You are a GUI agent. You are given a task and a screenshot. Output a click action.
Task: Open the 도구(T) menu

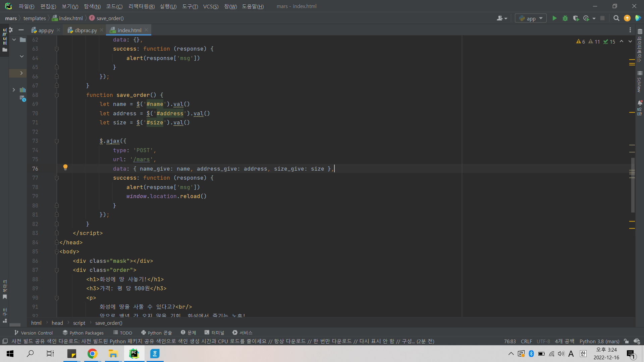click(x=190, y=6)
